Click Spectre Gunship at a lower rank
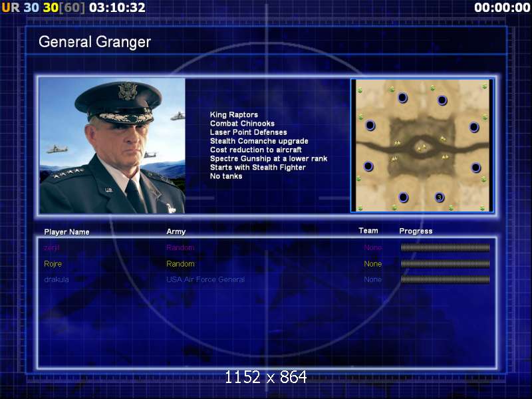 pyautogui.click(x=269, y=159)
